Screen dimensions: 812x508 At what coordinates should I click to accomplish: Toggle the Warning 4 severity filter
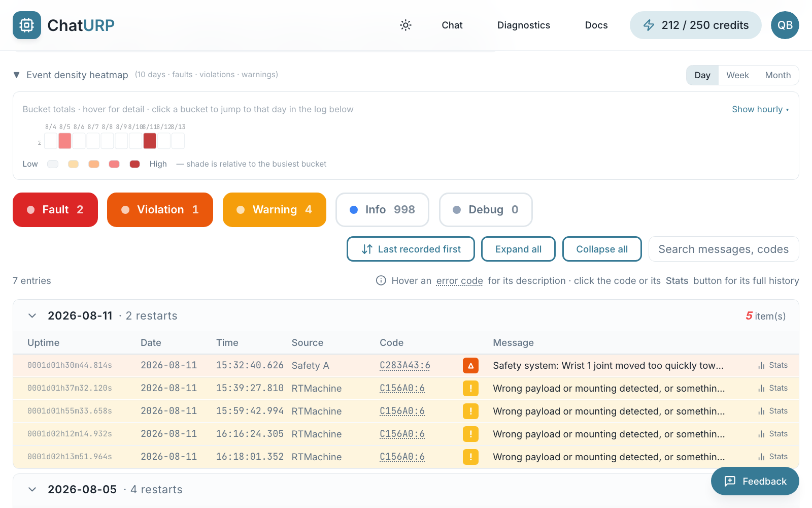275,210
